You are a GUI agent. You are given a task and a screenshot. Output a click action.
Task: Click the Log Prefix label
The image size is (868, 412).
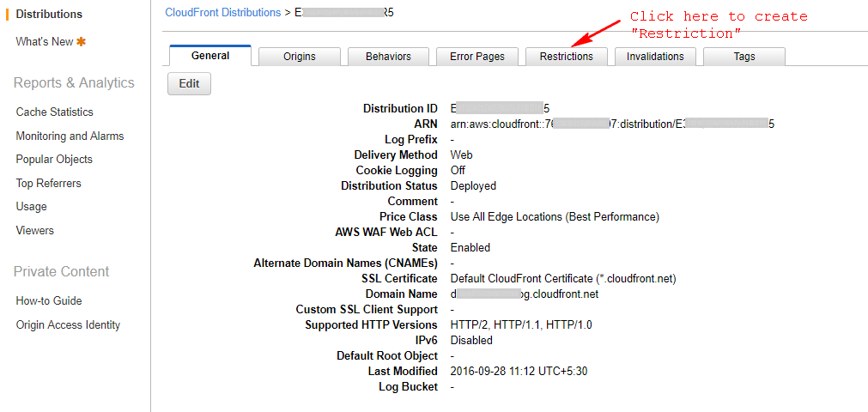pyautogui.click(x=411, y=140)
